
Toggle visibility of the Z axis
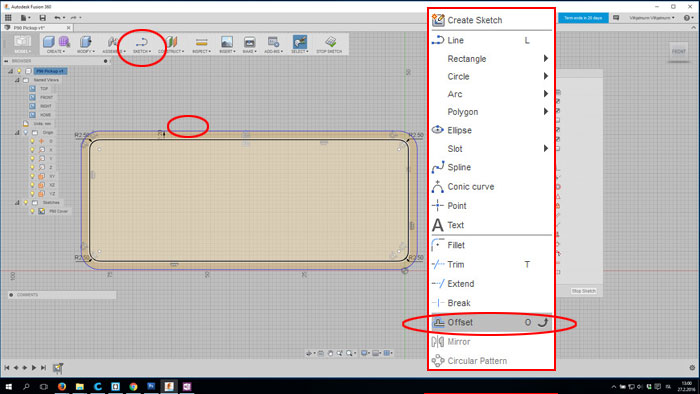(32, 167)
